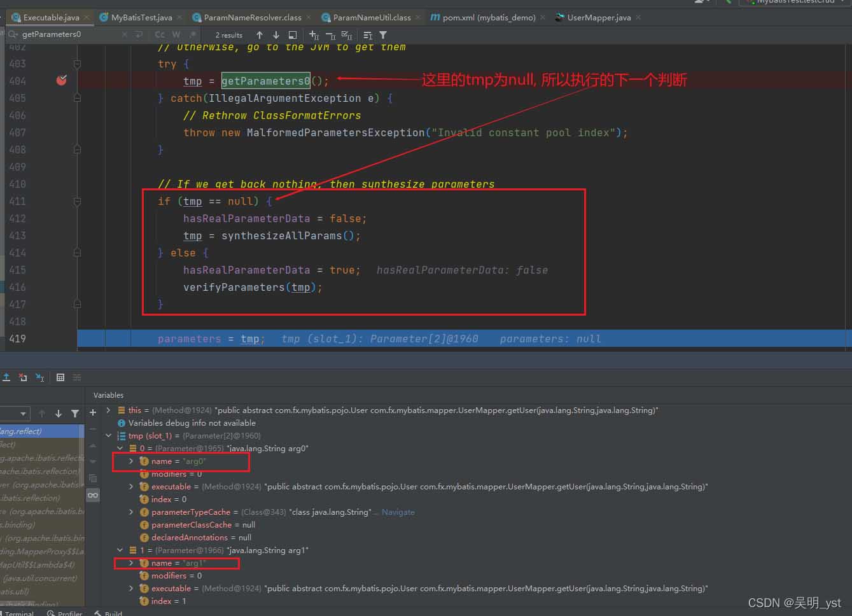
Task: Click the remove watch minus icon
Action: click(x=93, y=429)
